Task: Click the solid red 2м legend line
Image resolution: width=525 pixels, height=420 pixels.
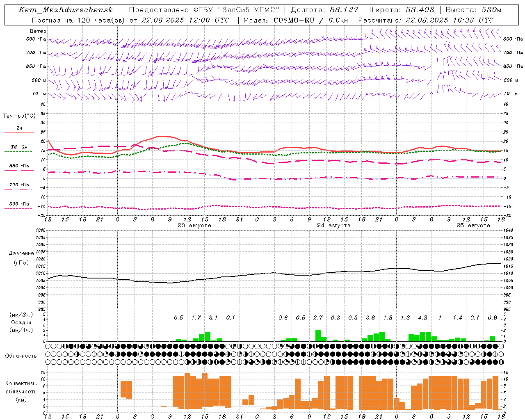Action: pos(19,132)
